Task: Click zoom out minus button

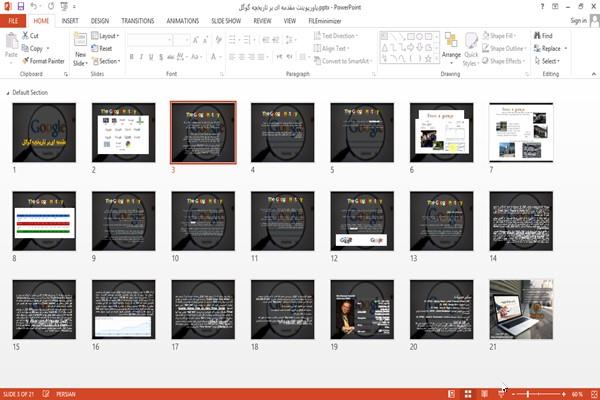Action: (514, 394)
